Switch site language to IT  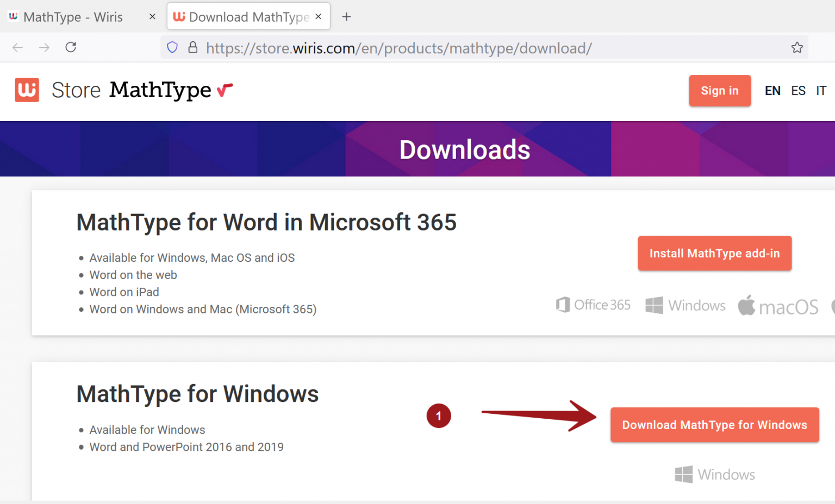coord(821,90)
